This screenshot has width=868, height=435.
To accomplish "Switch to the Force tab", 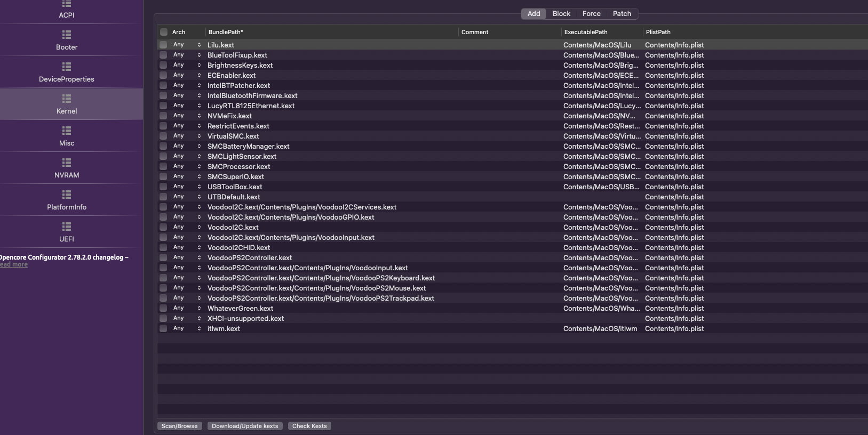I will [x=591, y=14].
